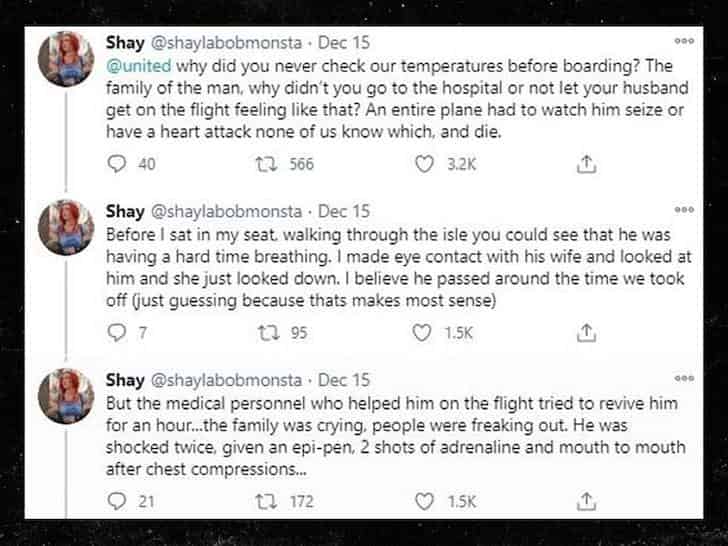728x546 pixels.
Task: Share the first tweet mentioning @united
Action: click(x=589, y=164)
